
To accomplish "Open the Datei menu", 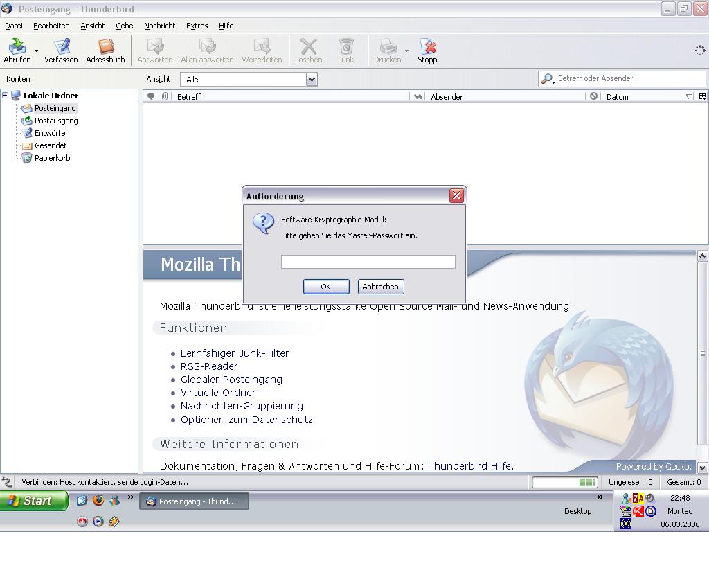I will (x=14, y=26).
